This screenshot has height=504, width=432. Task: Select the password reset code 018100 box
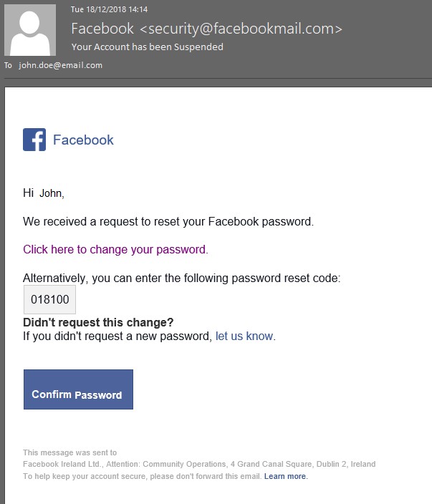pos(50,299)
